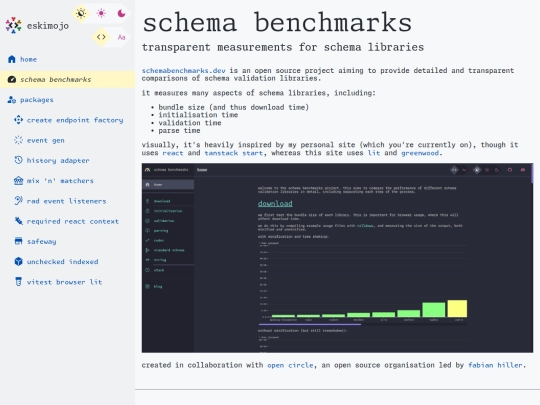Switch to light theme with sun icon

[x=101, y=13]
